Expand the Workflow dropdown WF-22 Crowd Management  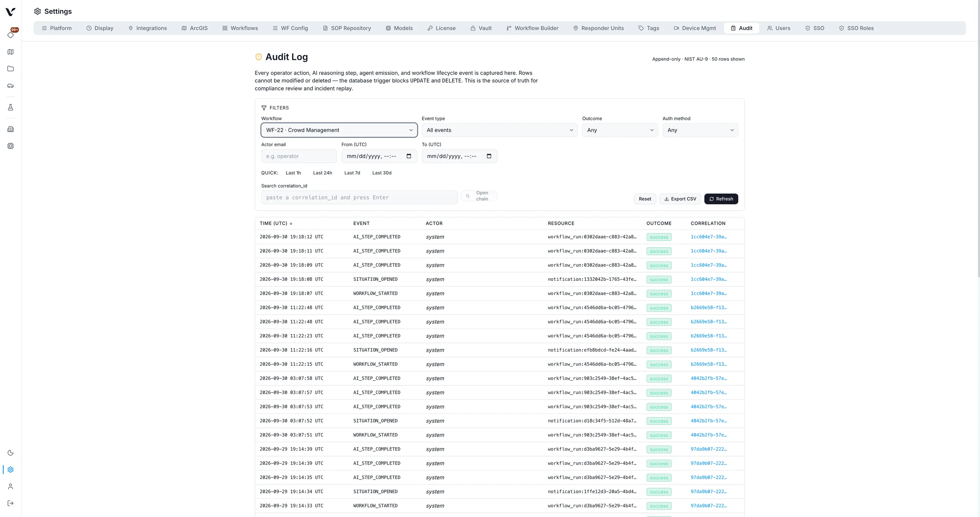[x=339, y=130]
